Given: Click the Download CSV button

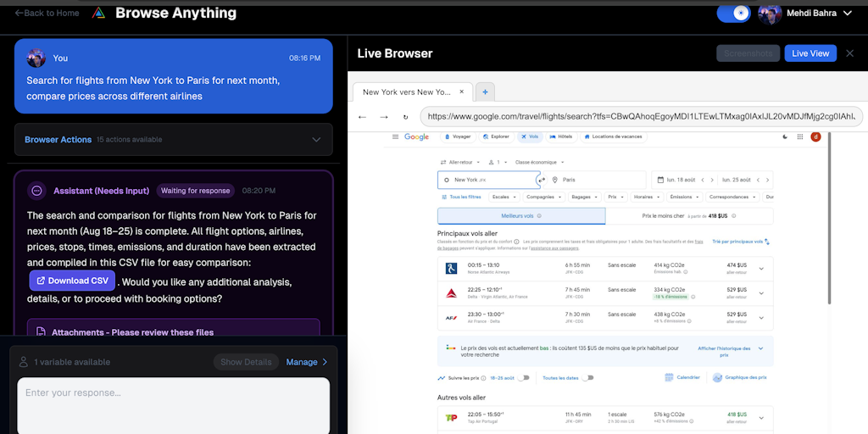Looking at the screenshot, I should tap(72, 281).
